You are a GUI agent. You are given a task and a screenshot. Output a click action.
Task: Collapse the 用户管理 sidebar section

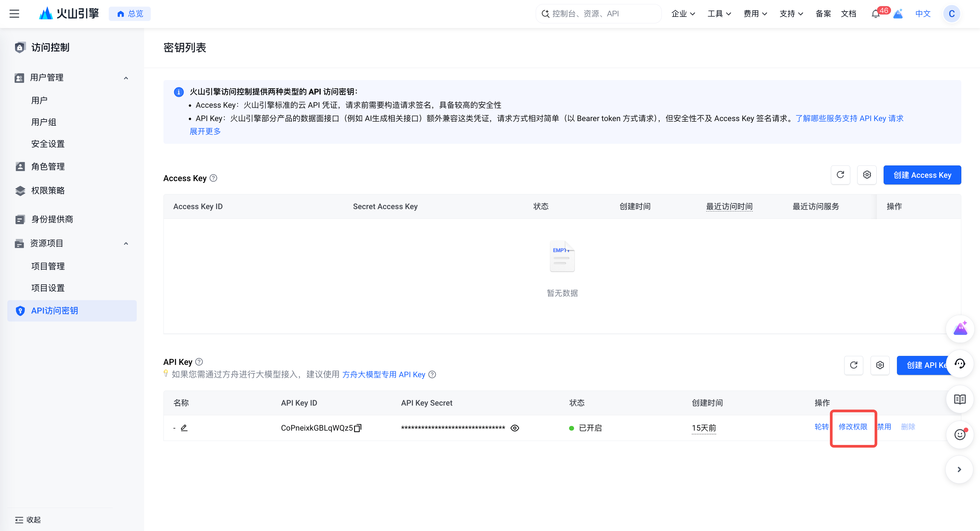126,78
